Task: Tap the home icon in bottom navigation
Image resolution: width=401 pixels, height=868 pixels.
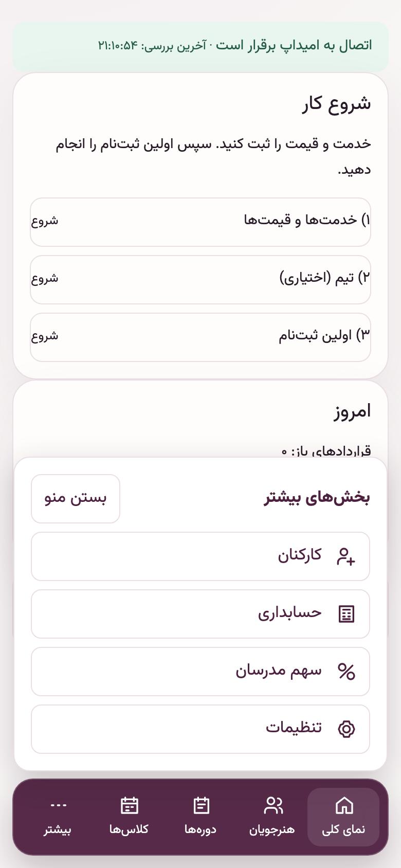Action: (344, 805)
